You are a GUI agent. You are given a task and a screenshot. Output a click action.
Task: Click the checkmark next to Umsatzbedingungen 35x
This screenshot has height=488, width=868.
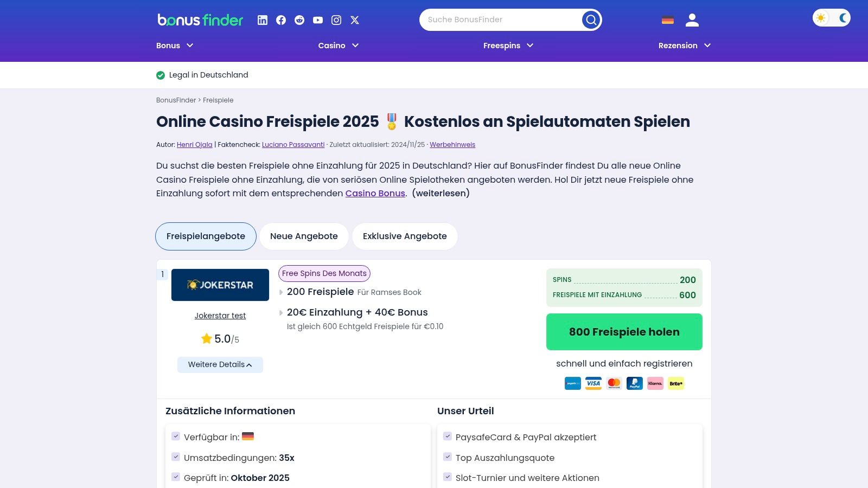point(176,457)
